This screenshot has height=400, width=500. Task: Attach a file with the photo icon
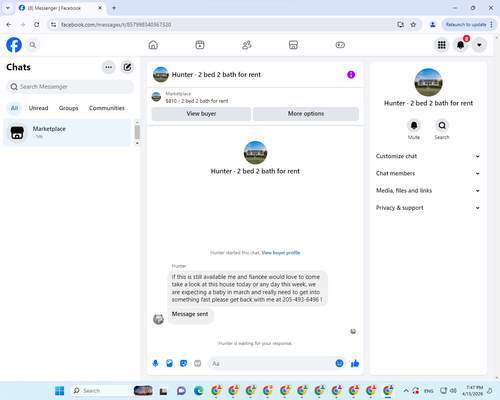pyautogui.click(x=169, y=363)
